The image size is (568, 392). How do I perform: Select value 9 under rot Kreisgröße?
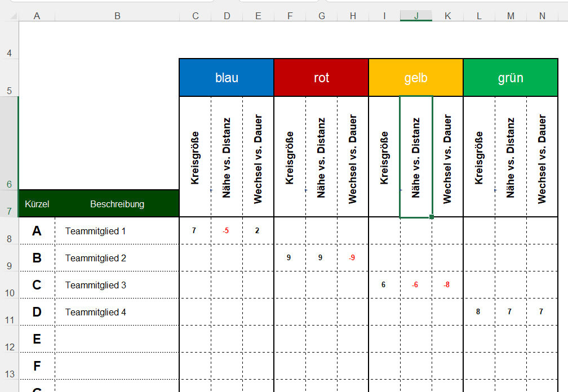tap(289, 257)
